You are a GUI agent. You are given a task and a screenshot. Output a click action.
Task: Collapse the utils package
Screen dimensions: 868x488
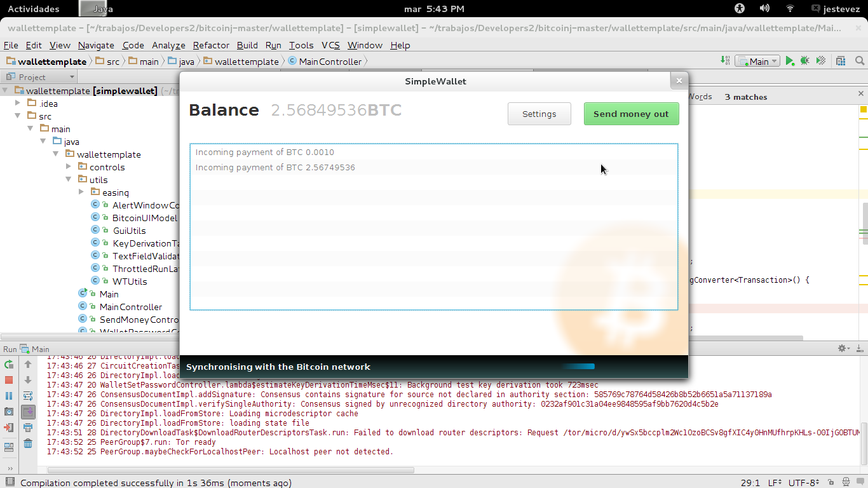[x=69, y=179]
